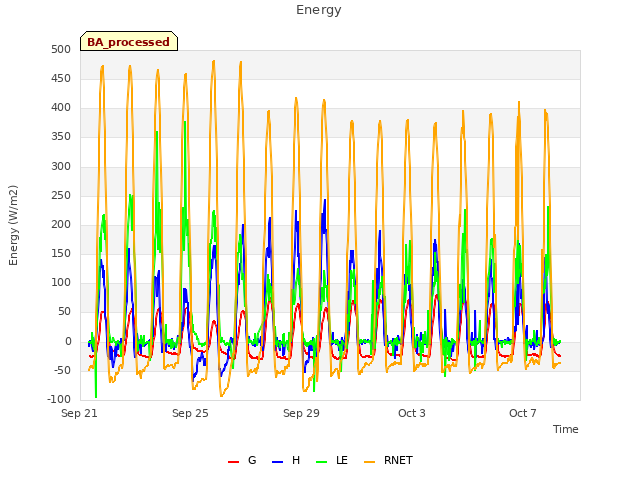Screen dimensions: 640x480
Task: Click the Oct 3 x-axis tick label
Action: click(x=412, y=413)
